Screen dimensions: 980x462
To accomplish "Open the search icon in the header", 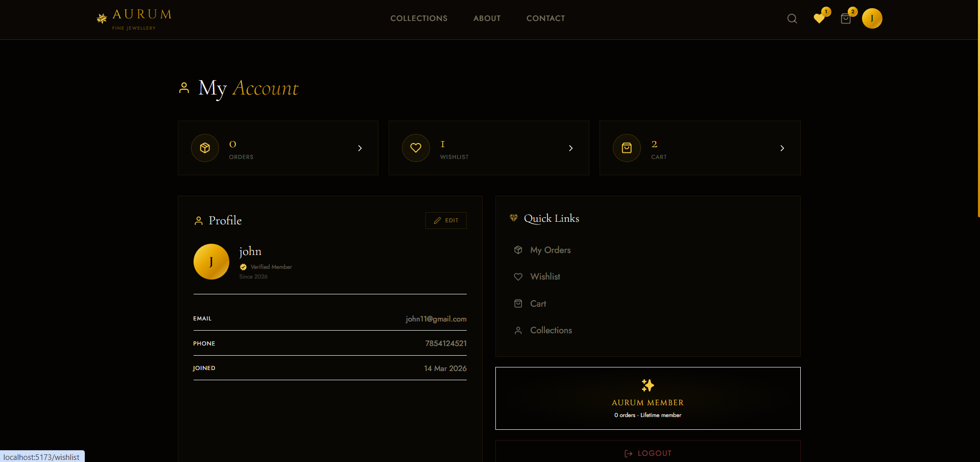I will (x=792, y=18).
